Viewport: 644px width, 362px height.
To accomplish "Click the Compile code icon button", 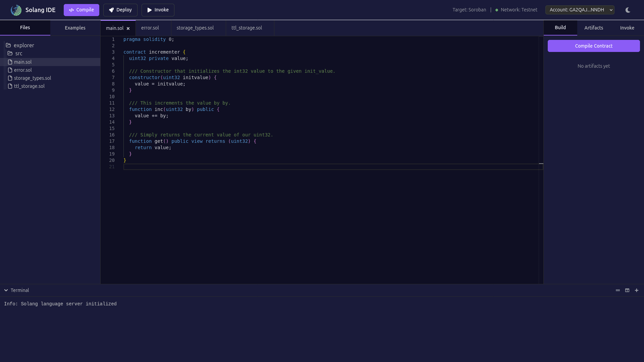I will tap(82, 10).
